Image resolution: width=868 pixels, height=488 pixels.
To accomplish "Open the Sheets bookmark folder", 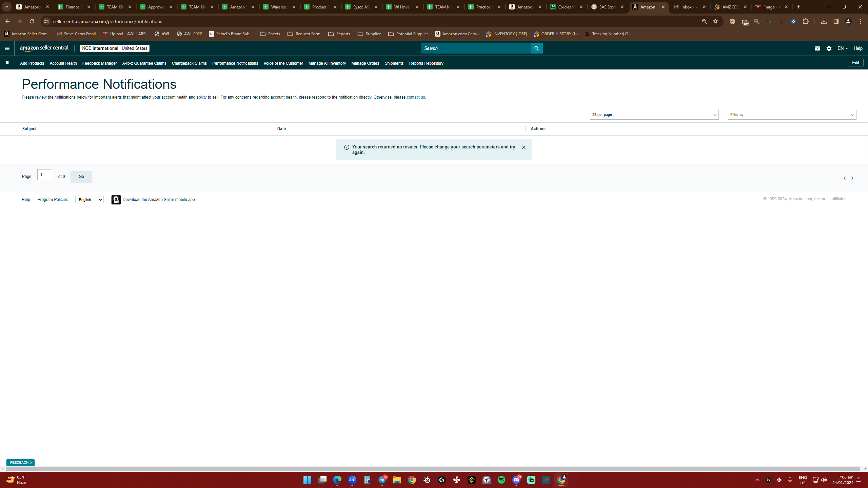I will [x=270, y=34].
